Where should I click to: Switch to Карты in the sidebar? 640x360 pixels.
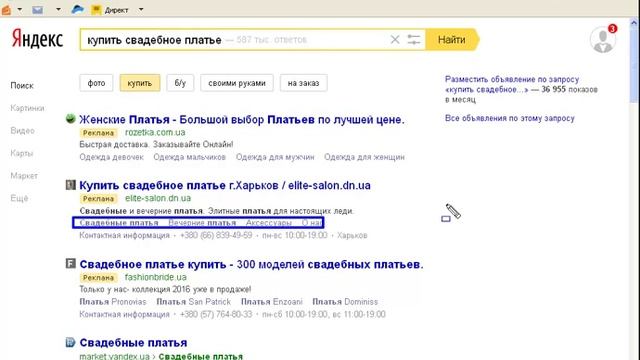click(22, 153)
